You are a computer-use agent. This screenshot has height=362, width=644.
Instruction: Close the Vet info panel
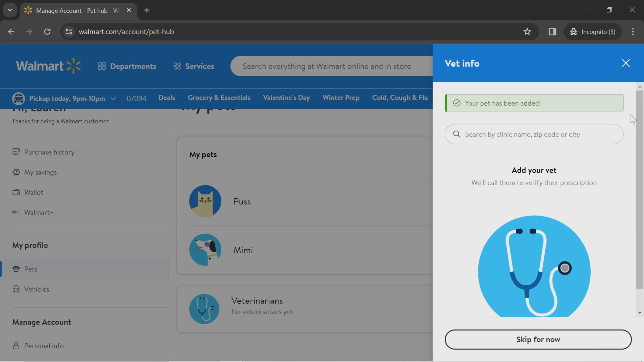(x=626, y=63)
